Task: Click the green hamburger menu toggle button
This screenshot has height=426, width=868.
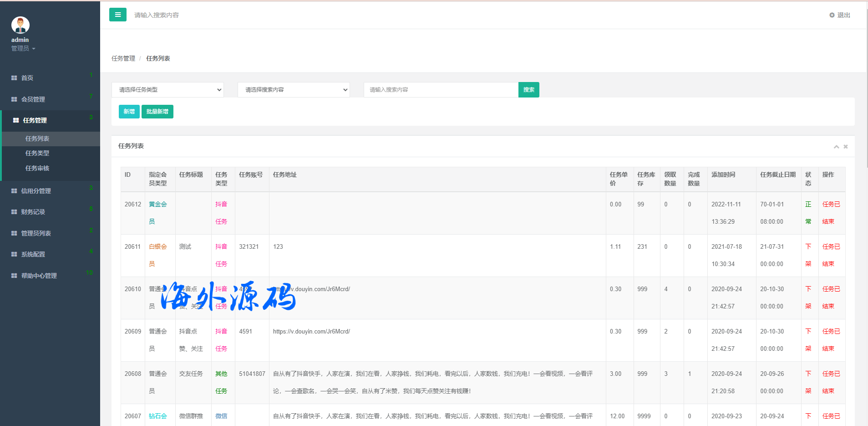Action: pyautogui.click(x=117, y=15)
